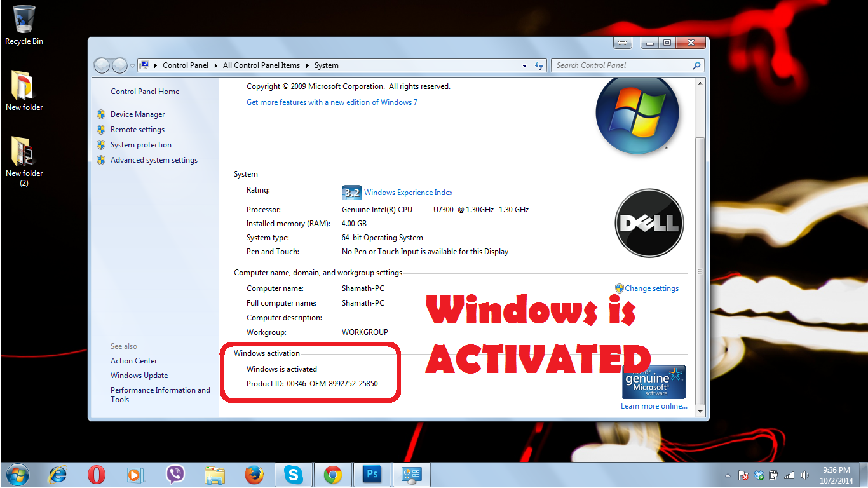Click the shield icon beside Advanced system settings
Image resolution: width=868 pixels, height=488 pixels.
[101, 160]
